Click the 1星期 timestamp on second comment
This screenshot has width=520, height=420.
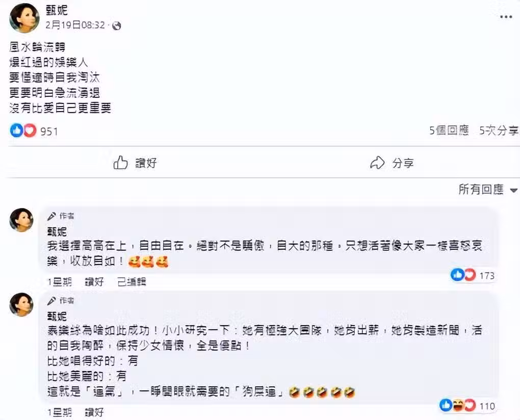point(60,412)
